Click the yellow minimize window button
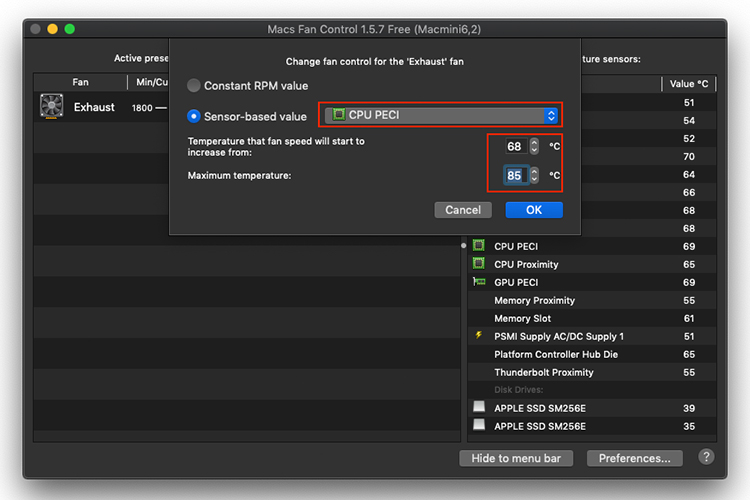Screen dimensions: 750x500 (x=52, y=29)
